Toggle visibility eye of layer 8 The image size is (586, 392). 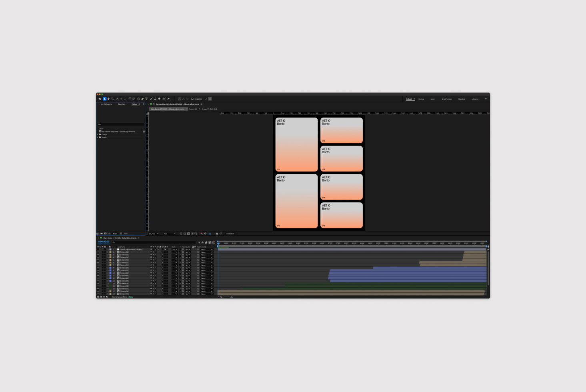pyautogui.click(x=98, y=268)
